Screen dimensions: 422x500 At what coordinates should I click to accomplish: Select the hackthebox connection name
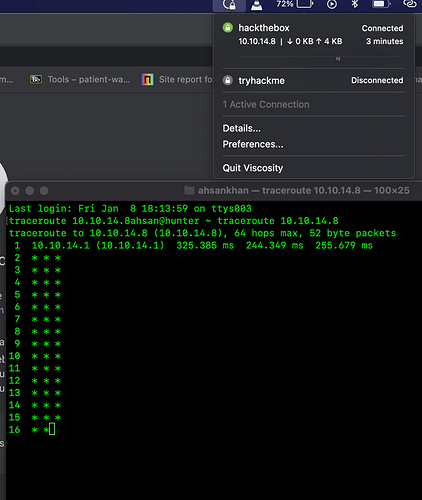[x=264, y=28]
